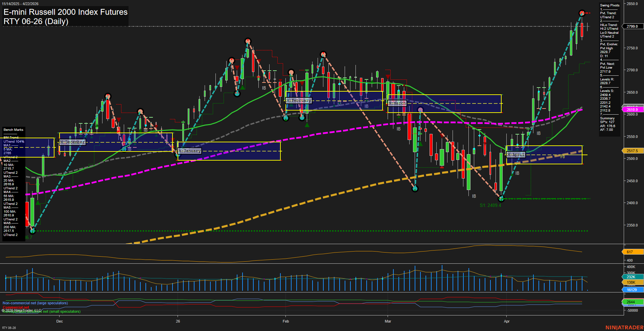The height and width of the screenshot is (331, 644).
Task: Click the late-January highest swing pivot marker
Action: tap(248, 41)
